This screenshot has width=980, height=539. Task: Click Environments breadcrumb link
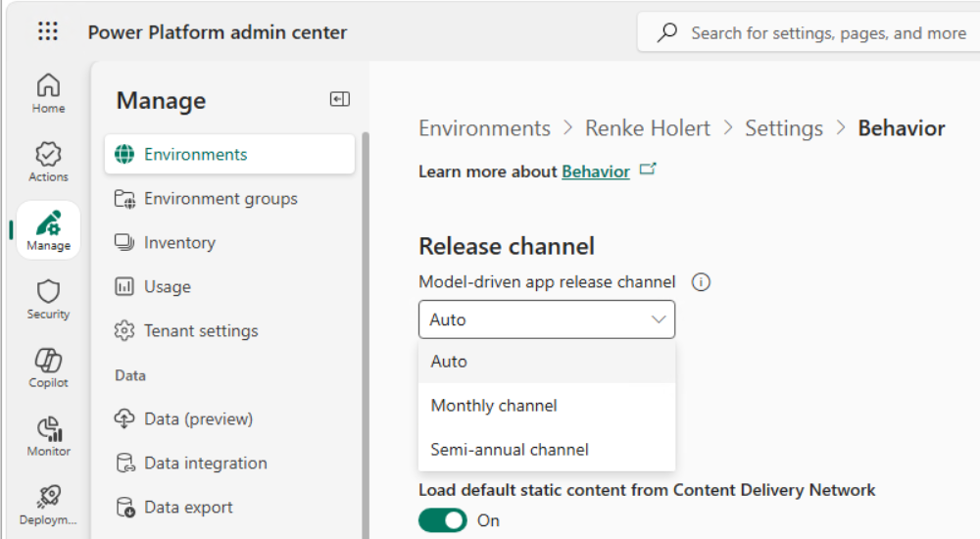484,128
